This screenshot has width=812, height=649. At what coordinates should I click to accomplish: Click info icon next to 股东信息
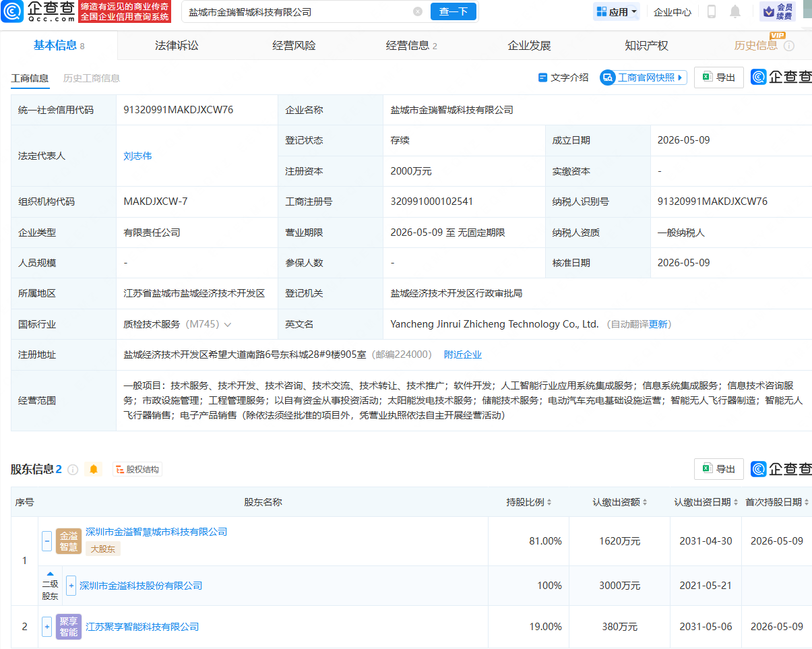[73, 469]
